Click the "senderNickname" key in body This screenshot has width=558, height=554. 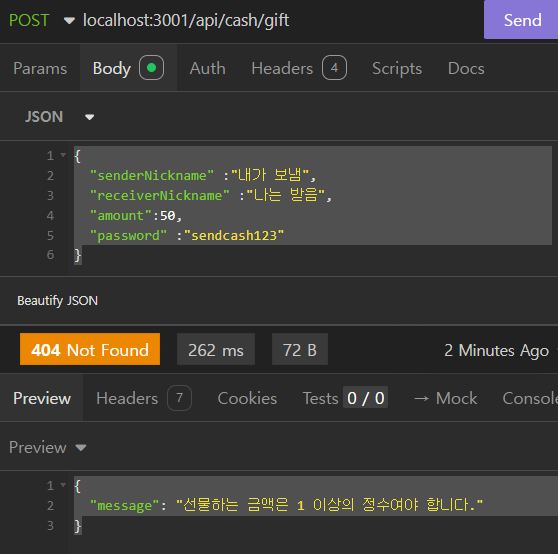[152, 175]
